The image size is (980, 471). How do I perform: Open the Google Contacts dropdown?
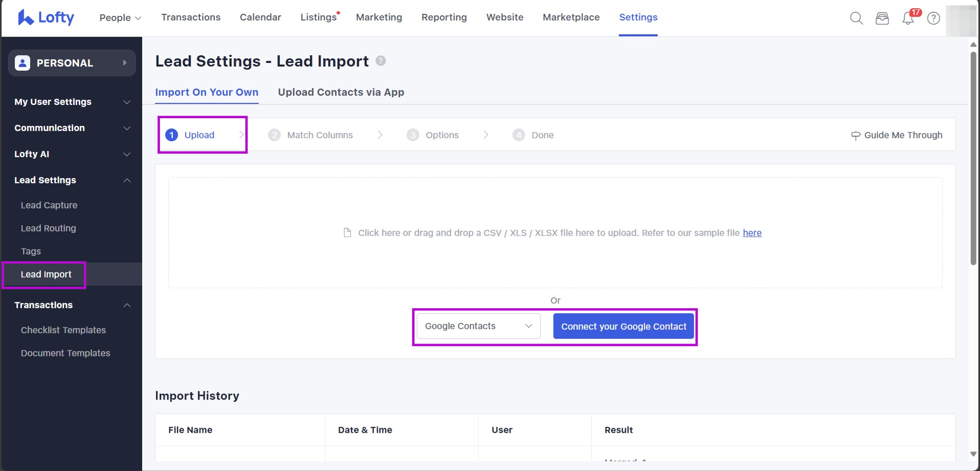click(478, 326)
